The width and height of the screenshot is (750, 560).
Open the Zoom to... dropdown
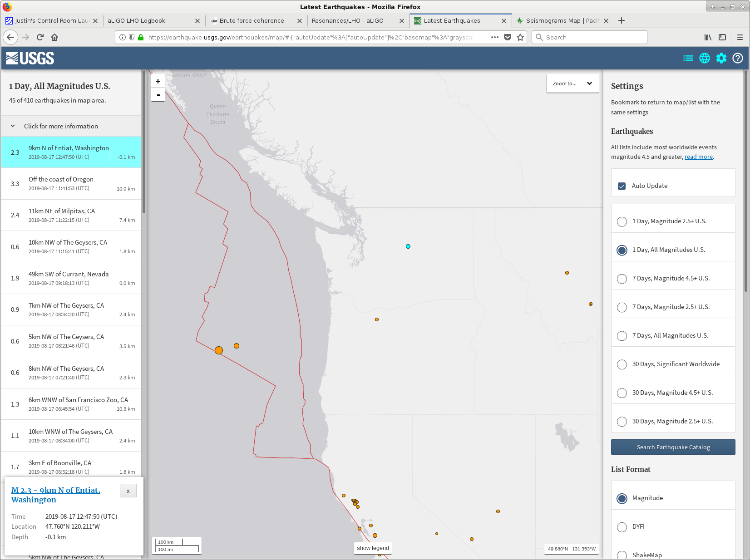point(572,84)
